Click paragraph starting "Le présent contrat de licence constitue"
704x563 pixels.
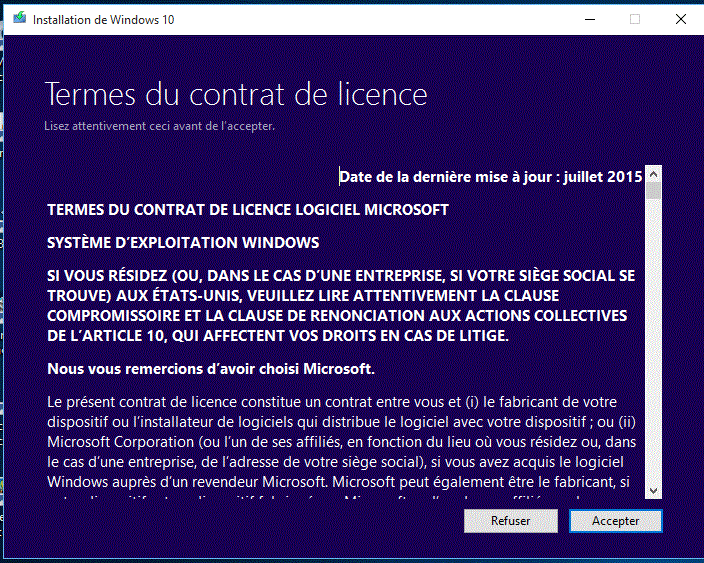[x=341, y=447]
